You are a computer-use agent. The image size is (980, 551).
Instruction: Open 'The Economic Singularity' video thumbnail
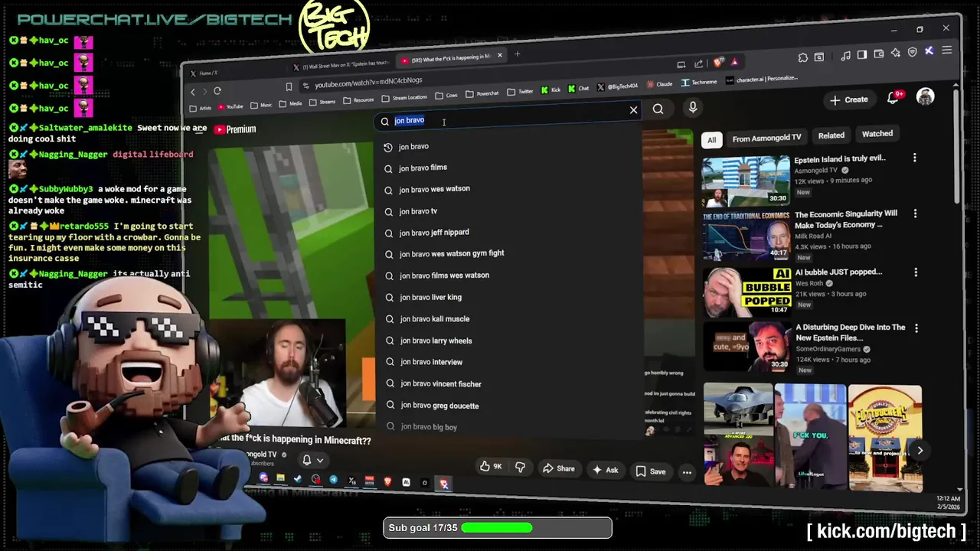(x=746, y=236)
